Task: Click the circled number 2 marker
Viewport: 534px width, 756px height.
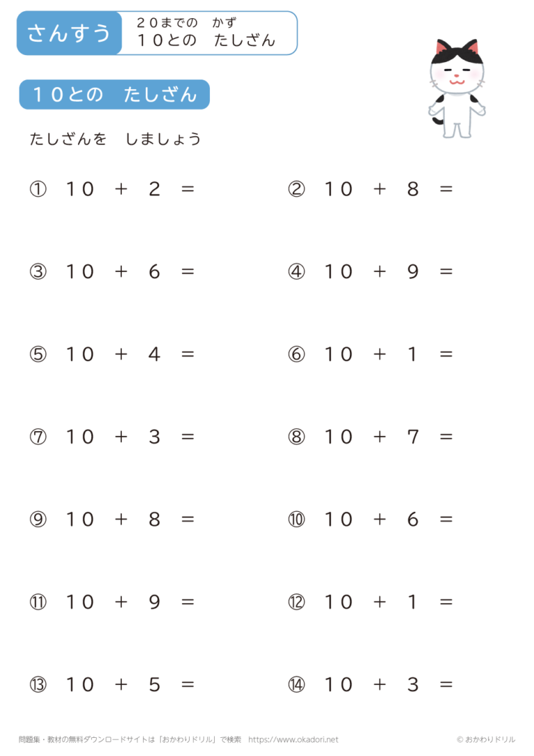Action: [x=297, y=189]
